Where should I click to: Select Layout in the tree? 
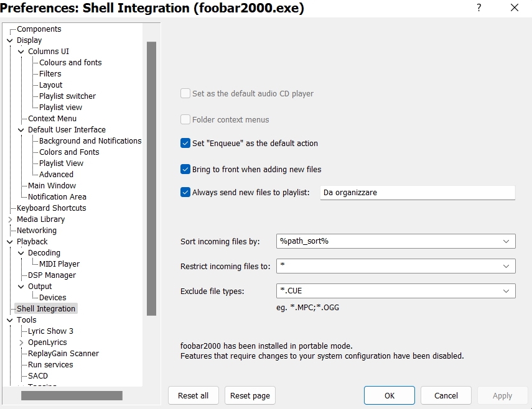pos(50,85)
